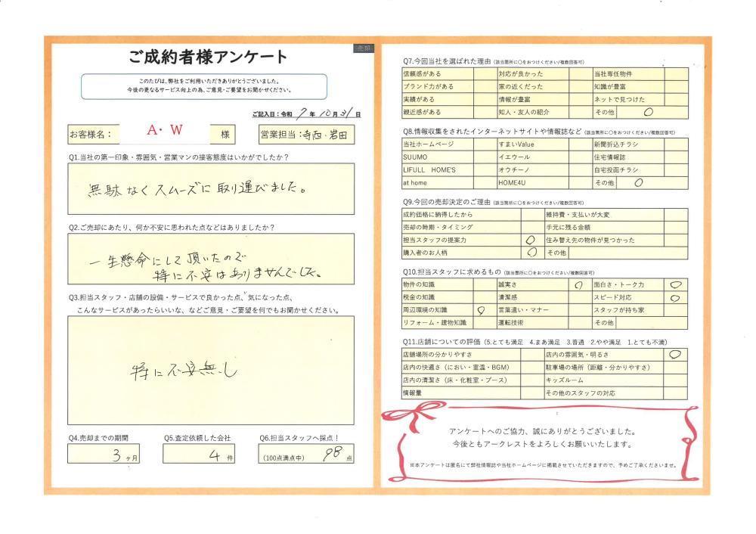The width and height of the screenshot is (756, 534).
Task: Click the 営業担当 staff name field
Action: (x=327, y=134)
